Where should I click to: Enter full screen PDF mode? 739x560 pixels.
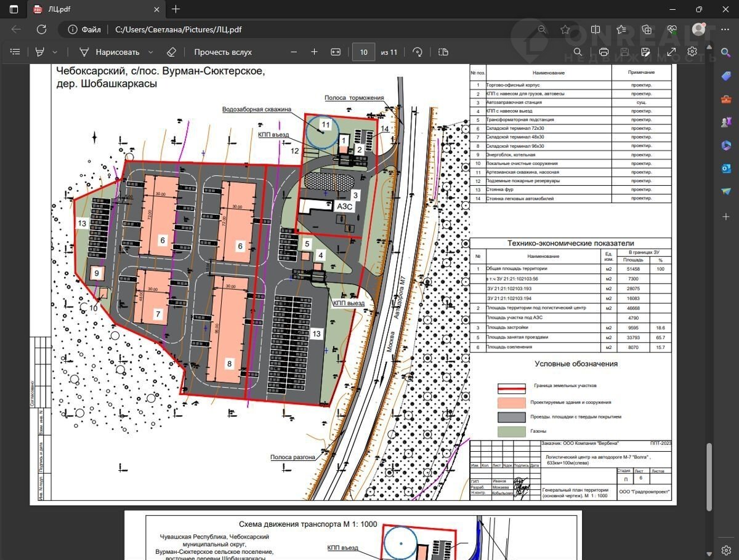click(671, 52)
